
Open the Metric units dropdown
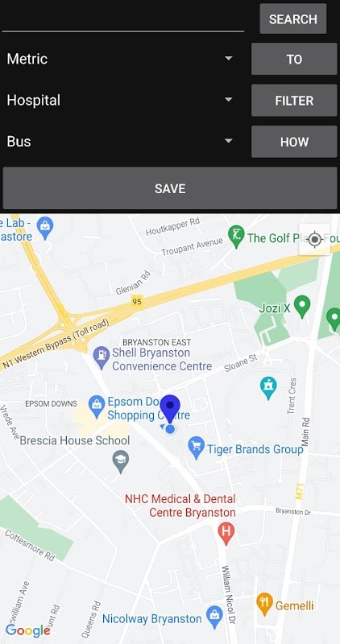(x=121, y=59)
